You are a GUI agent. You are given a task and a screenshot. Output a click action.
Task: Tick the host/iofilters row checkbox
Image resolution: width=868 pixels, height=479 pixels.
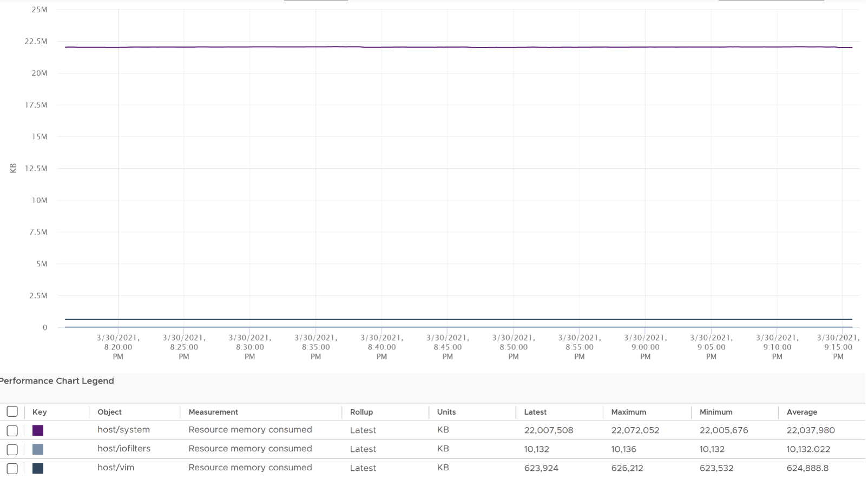tap(12, 449)
